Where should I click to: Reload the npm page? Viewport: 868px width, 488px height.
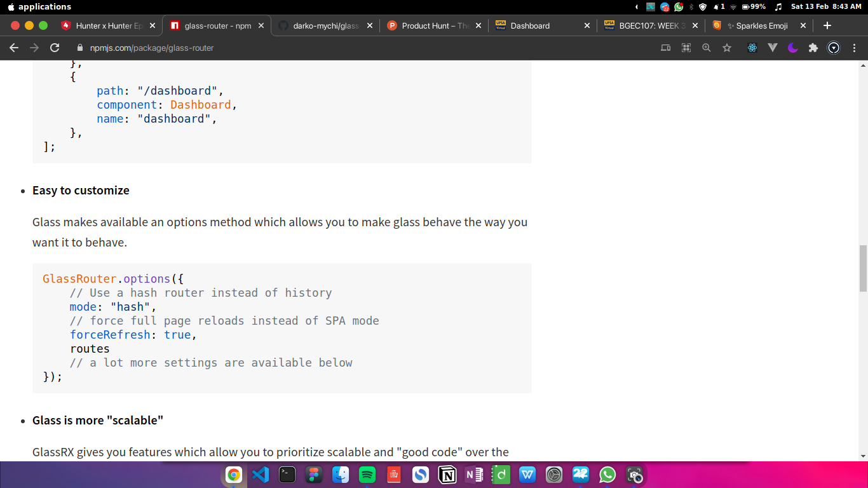[55, 48]
